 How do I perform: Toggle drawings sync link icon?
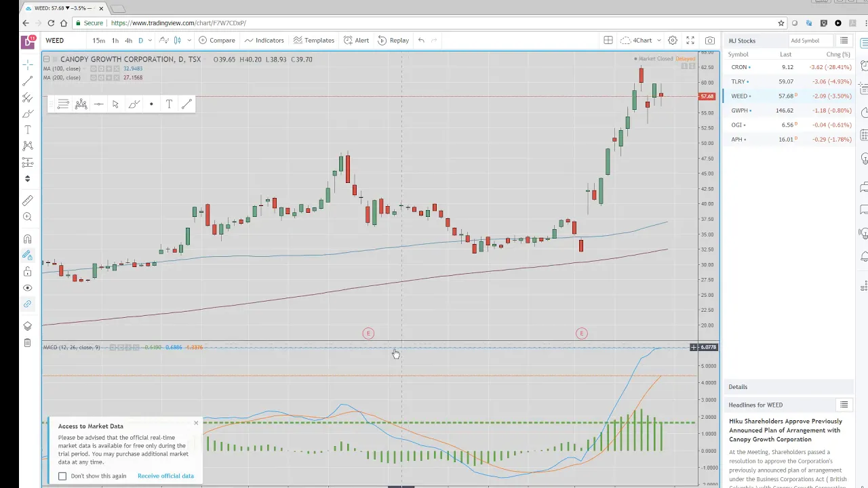[27, 304]
